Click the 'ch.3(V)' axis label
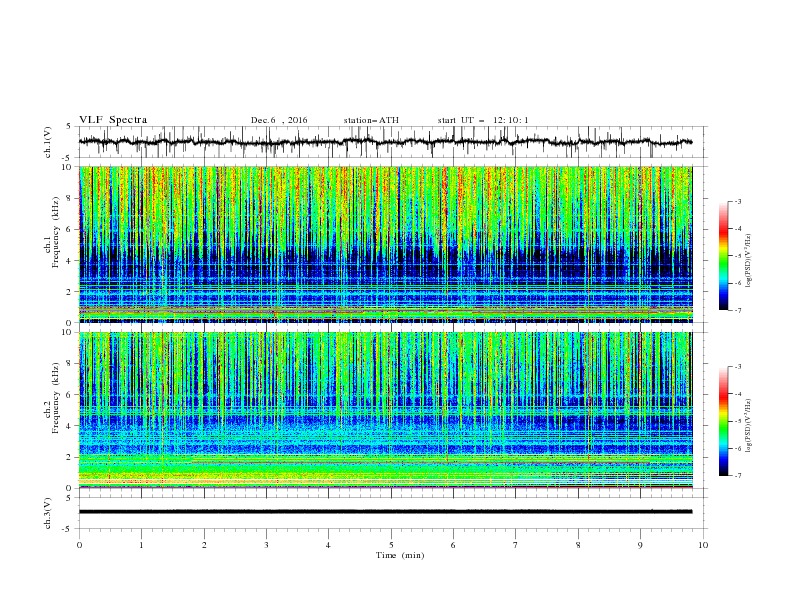The width and height of the screenshot is (792, 612). [x=48, y=513]
